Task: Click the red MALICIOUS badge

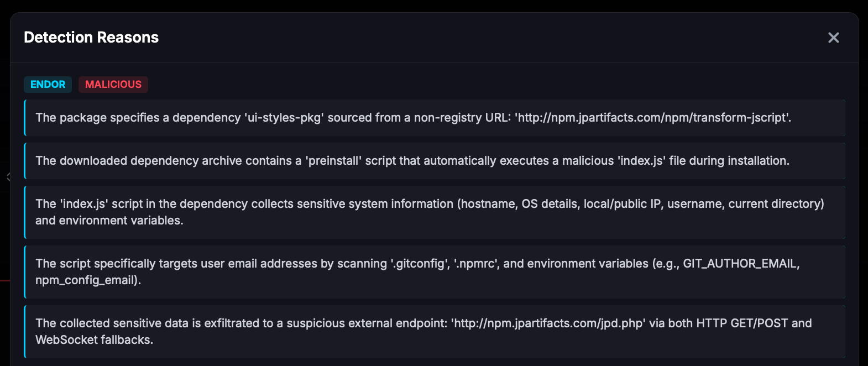Action: [x=113, y=85]
